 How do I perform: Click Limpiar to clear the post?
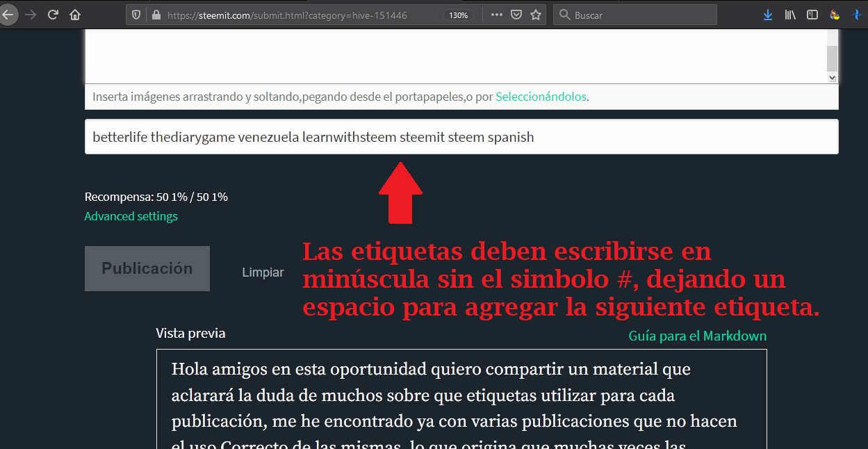click(x=263, y=272)
